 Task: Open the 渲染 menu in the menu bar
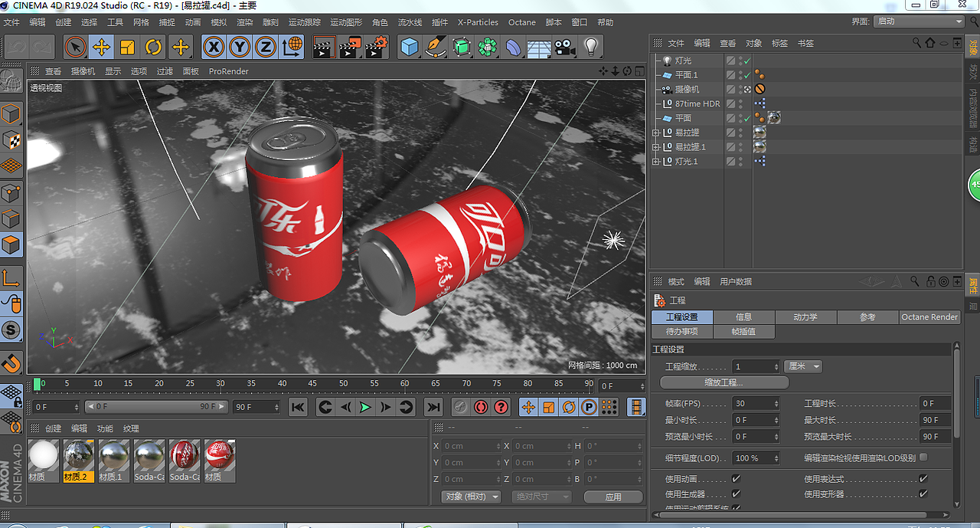click(244, 22)
